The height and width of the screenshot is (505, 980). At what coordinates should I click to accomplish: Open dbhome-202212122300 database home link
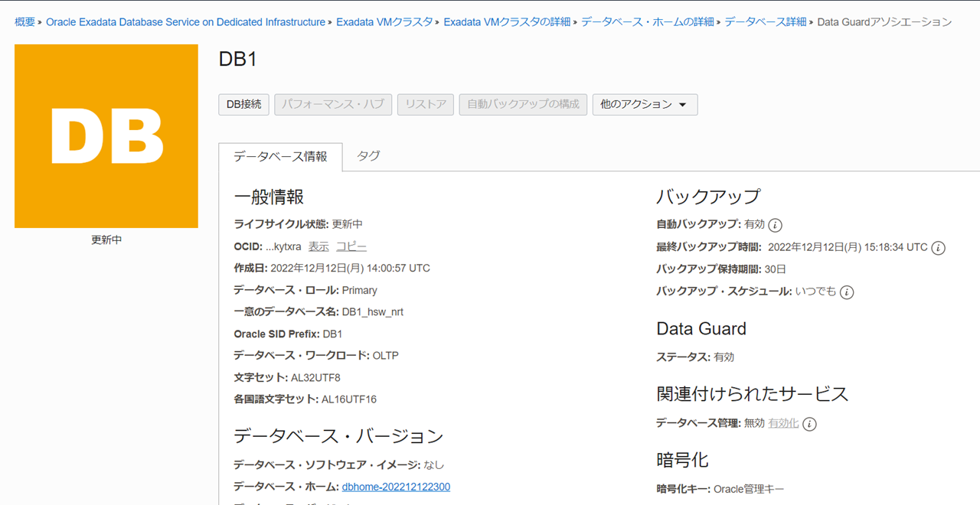click(x=396, y=487)
